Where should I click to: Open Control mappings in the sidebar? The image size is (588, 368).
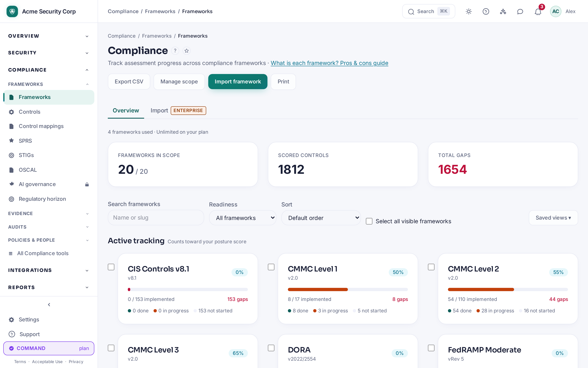tap(49, 126)
